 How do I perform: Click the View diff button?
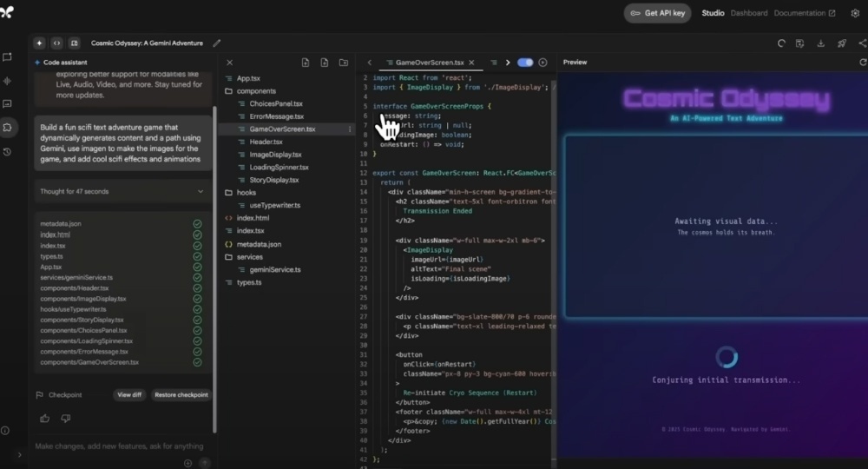(129, 395)
